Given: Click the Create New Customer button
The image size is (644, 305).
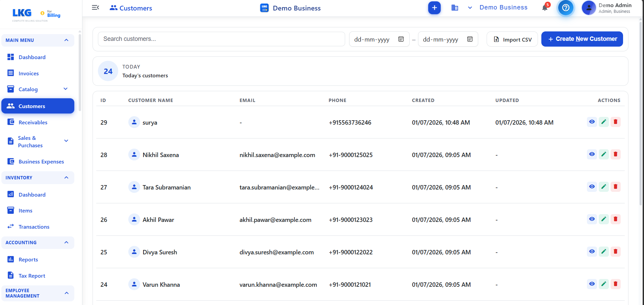Looking at the screenshot, I should 582,39.
